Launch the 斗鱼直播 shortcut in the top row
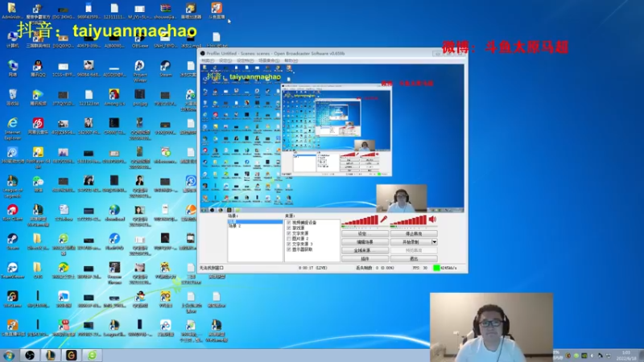Viewport: 644px width, 362px height. [x=217, y=10]
